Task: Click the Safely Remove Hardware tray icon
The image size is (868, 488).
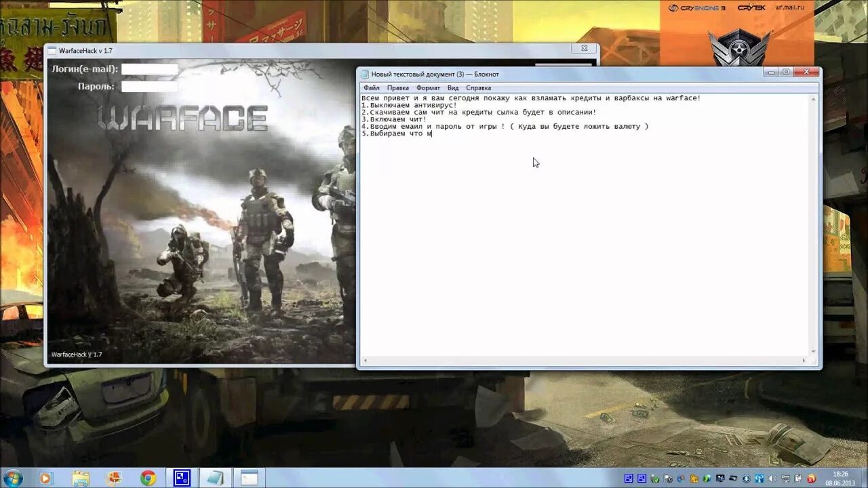Action: 654,479
